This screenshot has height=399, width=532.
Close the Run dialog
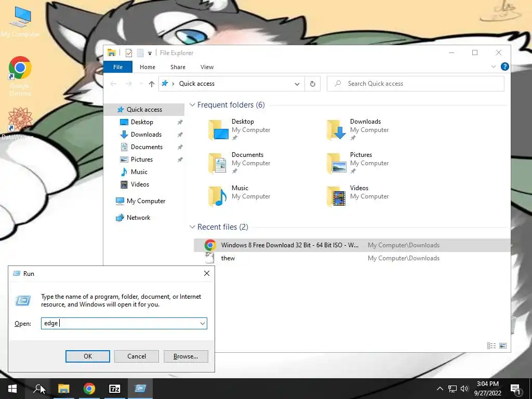pos(207,273)
